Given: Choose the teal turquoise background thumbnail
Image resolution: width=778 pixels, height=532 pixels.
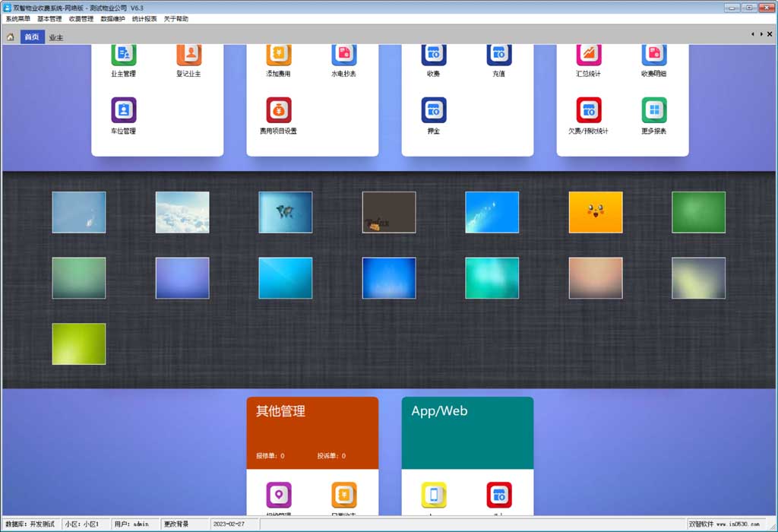Looking at the screenshot, I should click(x=492, y=278).
